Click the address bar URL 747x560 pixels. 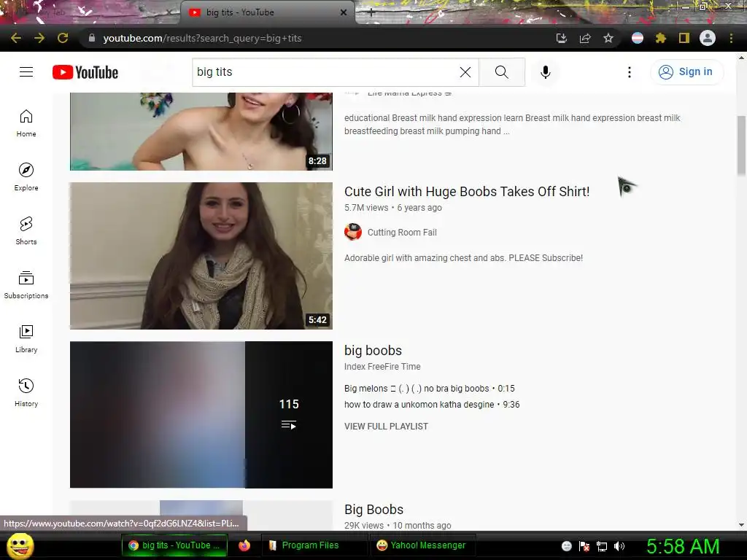pyautogui.click(x=203, y=38)
